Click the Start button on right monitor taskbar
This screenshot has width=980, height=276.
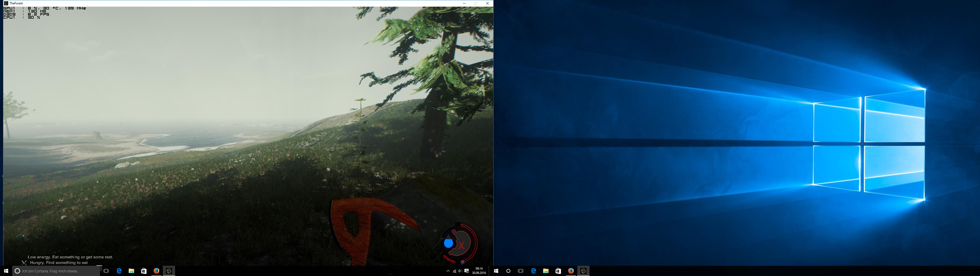pyautogui.click(x=496, y=271)
